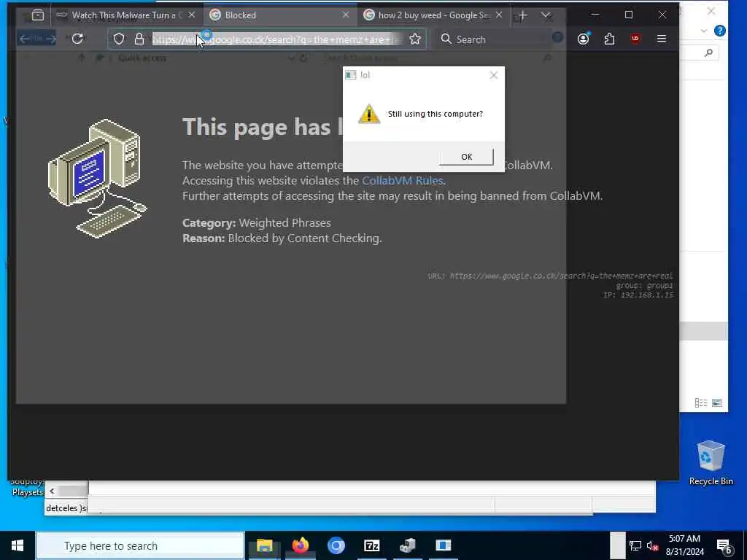Expand the list all tabs chevron
The image size is (747, 560).
546,15
